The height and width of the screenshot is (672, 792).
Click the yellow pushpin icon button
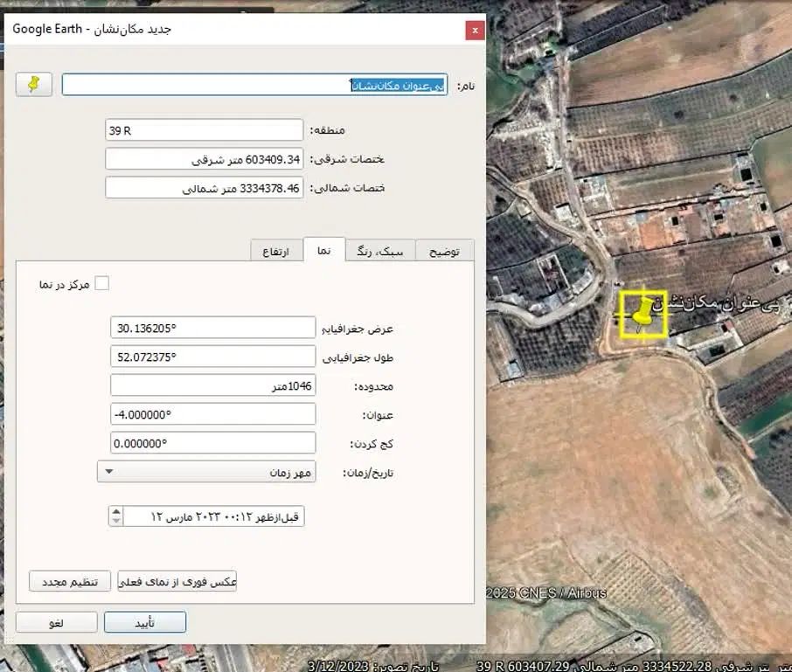point(34,84)
